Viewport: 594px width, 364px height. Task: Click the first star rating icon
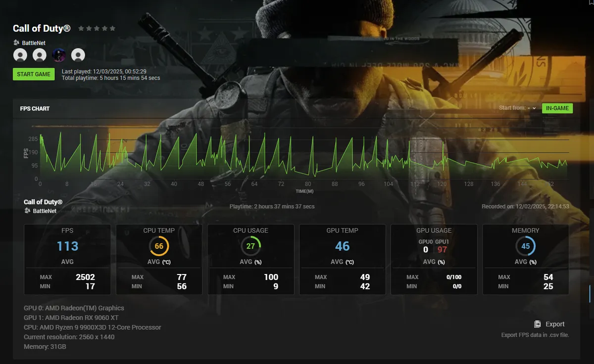tap(81, 29)
